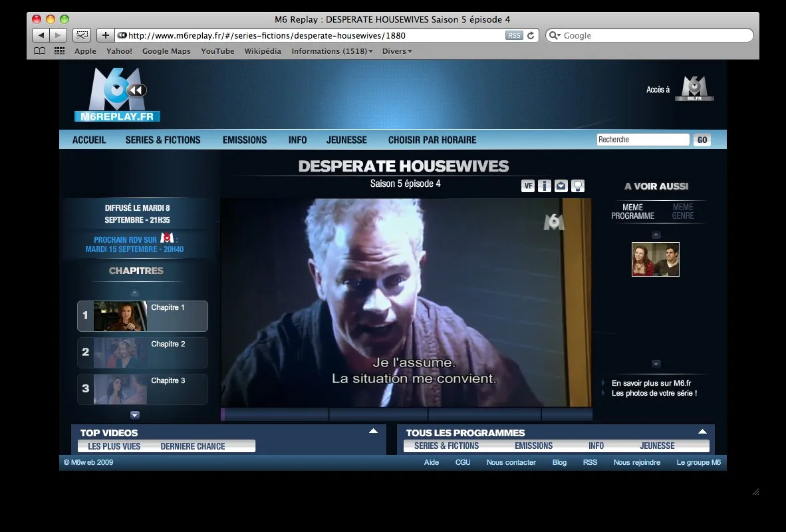The height and width of the screenshot is (532, 786).
Task: Open the SERIES & FICTIONS main menu
Action: tap(163, 140)
